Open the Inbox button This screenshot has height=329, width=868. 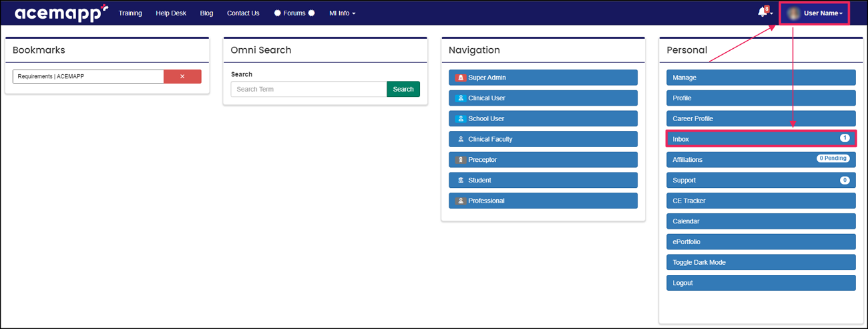pos(761,139)
